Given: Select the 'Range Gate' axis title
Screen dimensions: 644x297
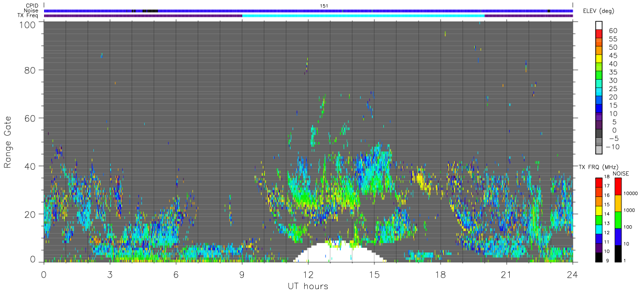Looking at the screenshot, I should pyautogui.click(x=8, y=142).
